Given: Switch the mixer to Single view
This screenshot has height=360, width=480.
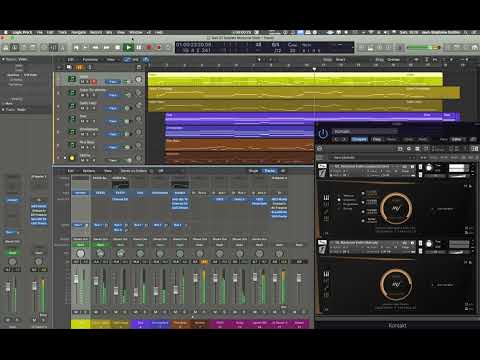Looking at the screenshot, I should 253,171.
